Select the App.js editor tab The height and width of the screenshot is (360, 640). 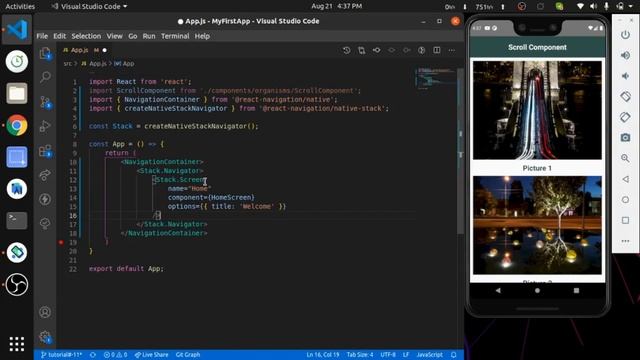(x=84, y=50)
